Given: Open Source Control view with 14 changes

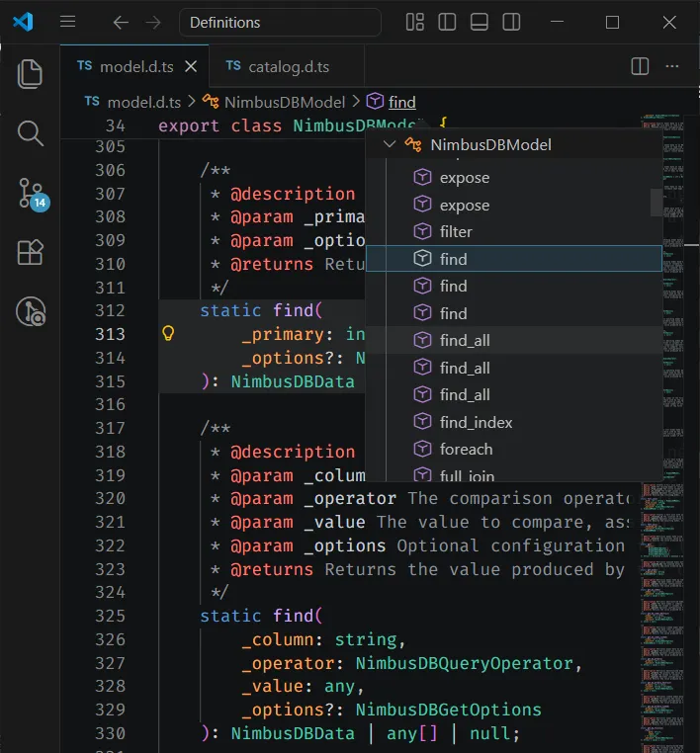Looking at the screenshot, I should [33, 194].
